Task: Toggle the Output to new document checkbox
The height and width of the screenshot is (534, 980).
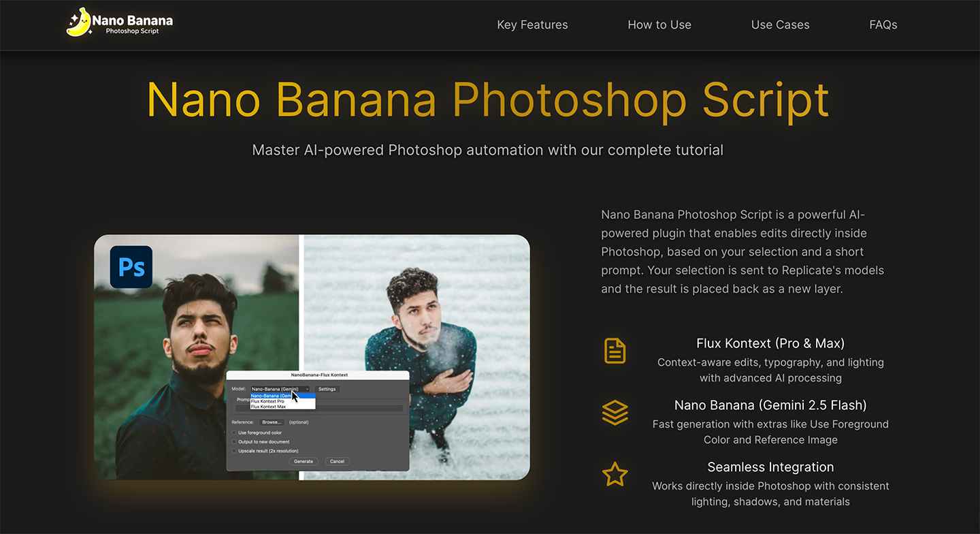Action: [x=234, y=442]
